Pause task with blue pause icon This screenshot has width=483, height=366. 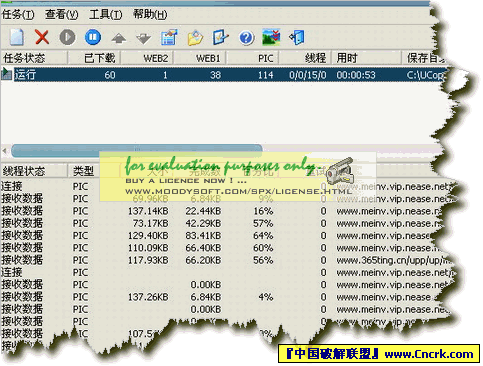pos(93,37)
